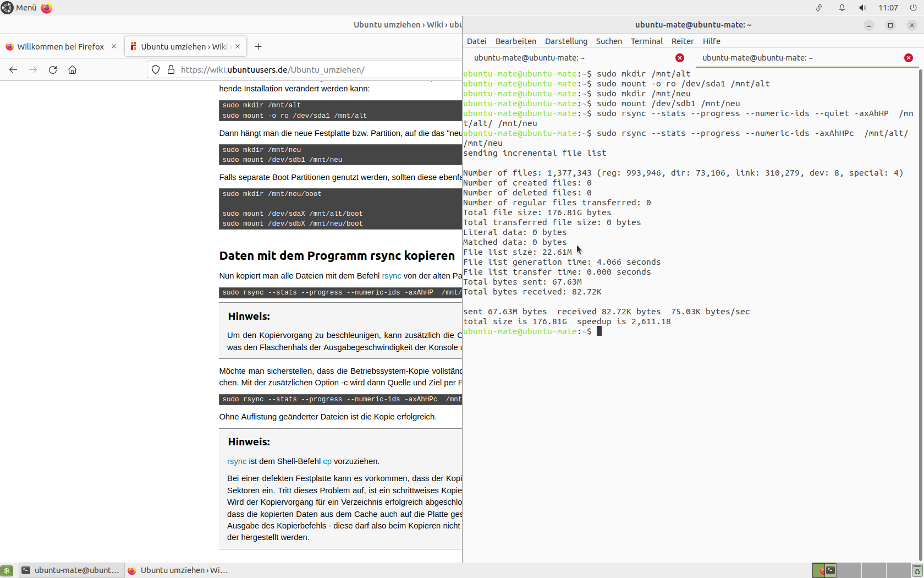This screenshot has height=578, width=924.
Task: Launch Firefox from the top panel icon
Action: pos(47,8)
